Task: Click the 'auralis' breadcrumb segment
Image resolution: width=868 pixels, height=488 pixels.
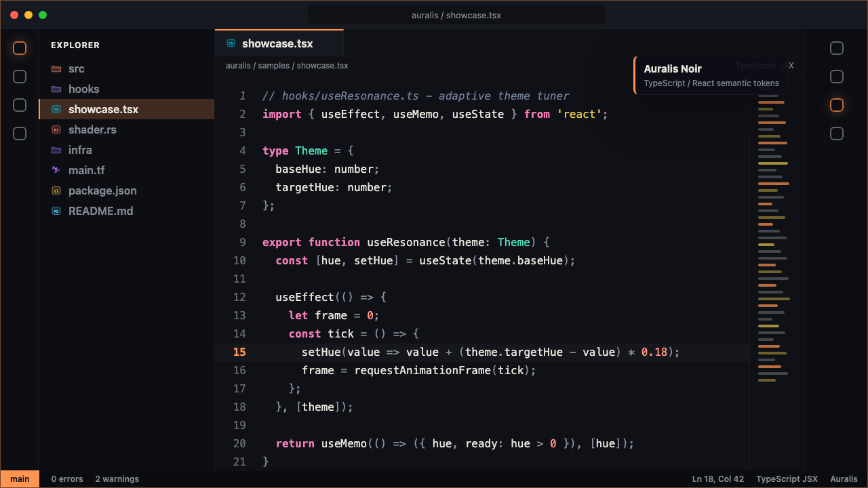Action: 238,66
